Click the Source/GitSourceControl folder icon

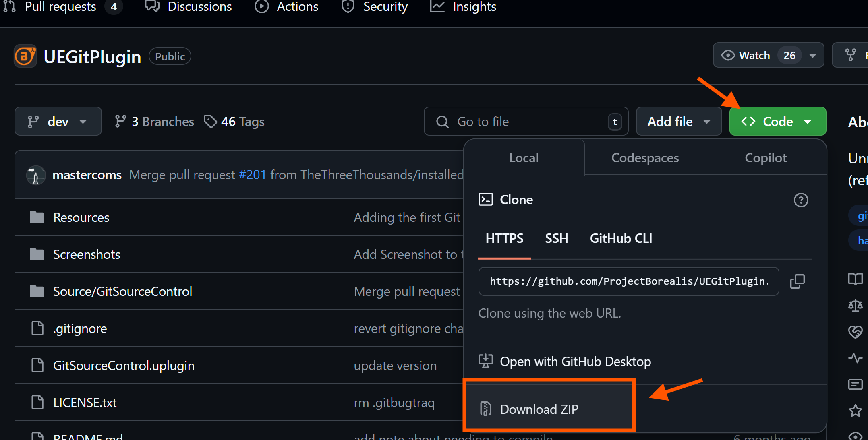point(37,291)
